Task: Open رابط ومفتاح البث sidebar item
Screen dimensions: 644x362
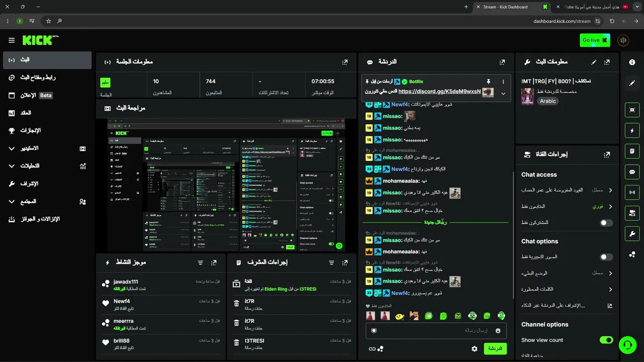Action: coord(47,77)
